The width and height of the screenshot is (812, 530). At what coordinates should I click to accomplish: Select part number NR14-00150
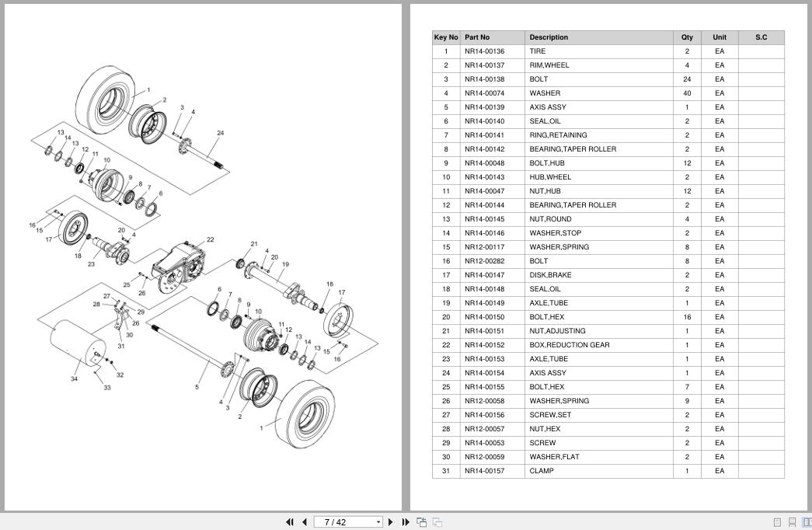click(484, 317)
